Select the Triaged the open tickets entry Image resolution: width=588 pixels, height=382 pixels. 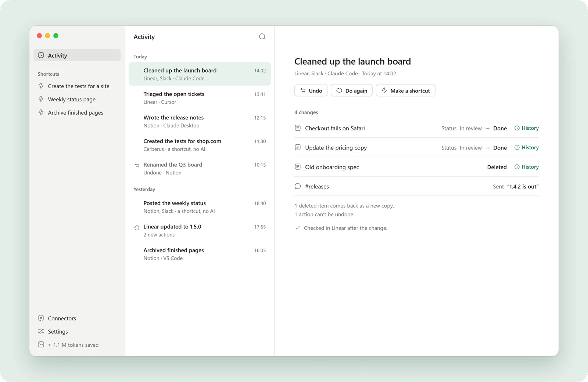[x=200, y=98]
